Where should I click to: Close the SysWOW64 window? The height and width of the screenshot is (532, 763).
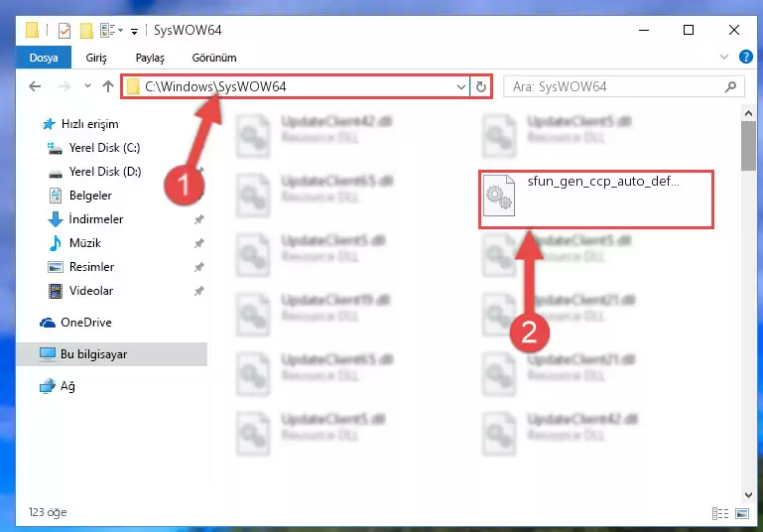pos(734,30)
